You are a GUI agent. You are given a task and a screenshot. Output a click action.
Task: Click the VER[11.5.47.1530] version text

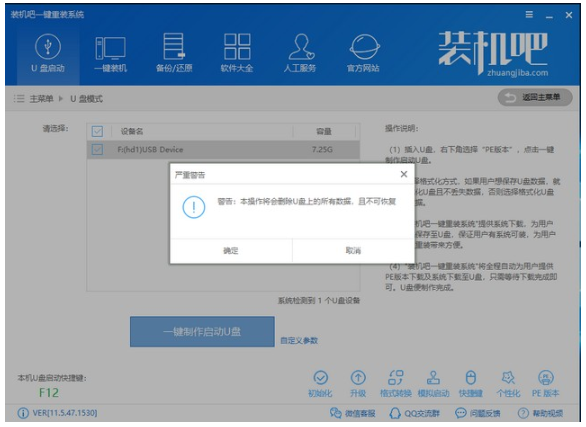(65, 413)
